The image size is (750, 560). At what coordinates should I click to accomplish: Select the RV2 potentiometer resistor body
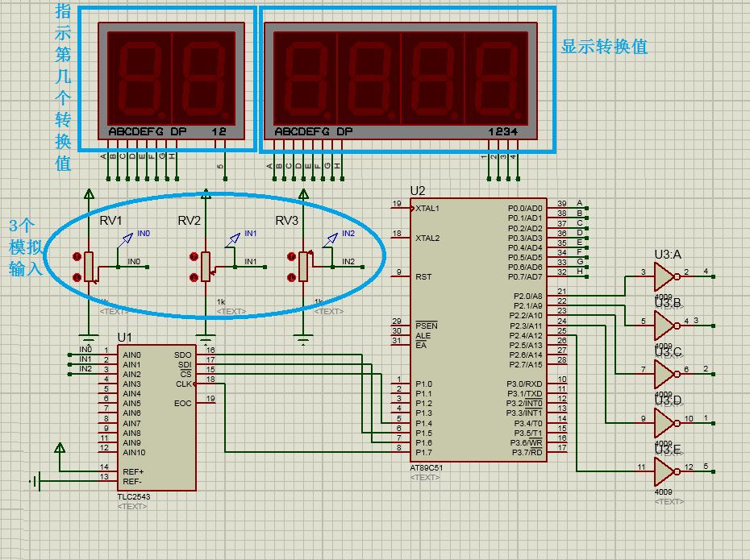(206, 267)
